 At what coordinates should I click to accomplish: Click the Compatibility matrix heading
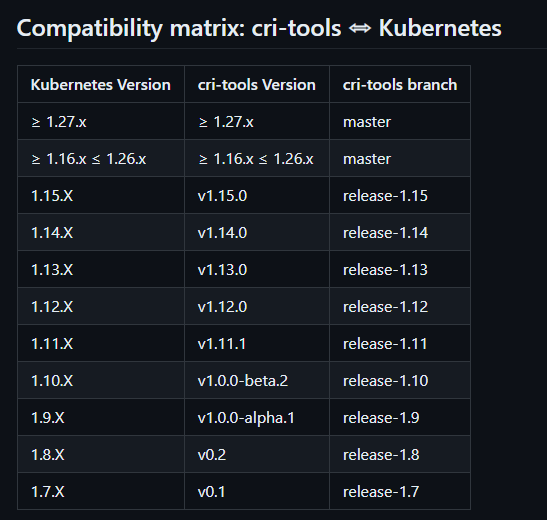259,28
